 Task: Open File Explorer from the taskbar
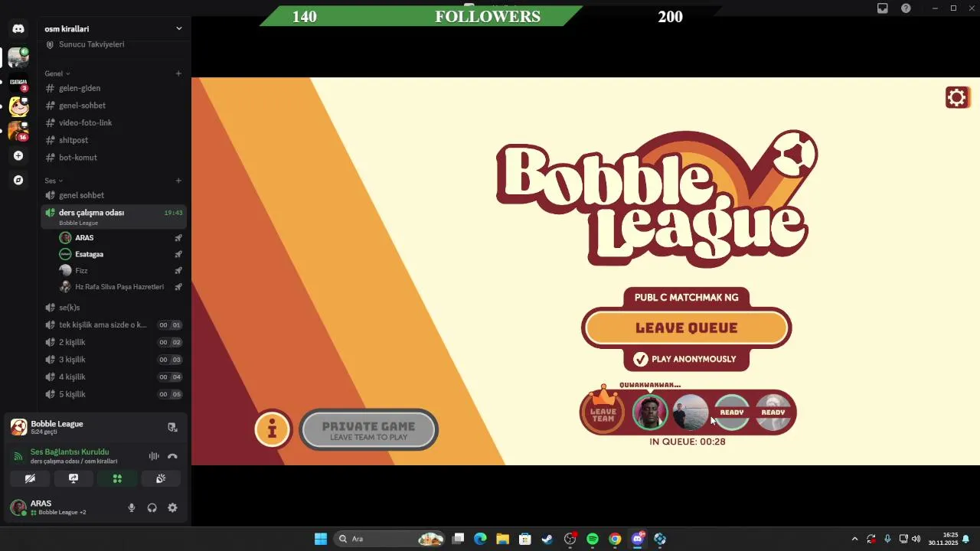(502, 539)
